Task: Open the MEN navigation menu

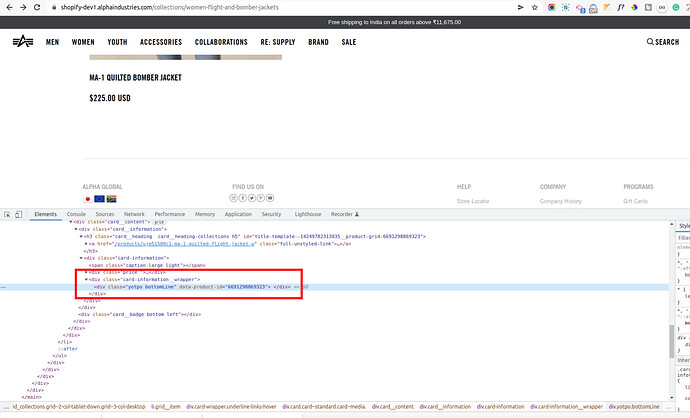Action: 52,42
